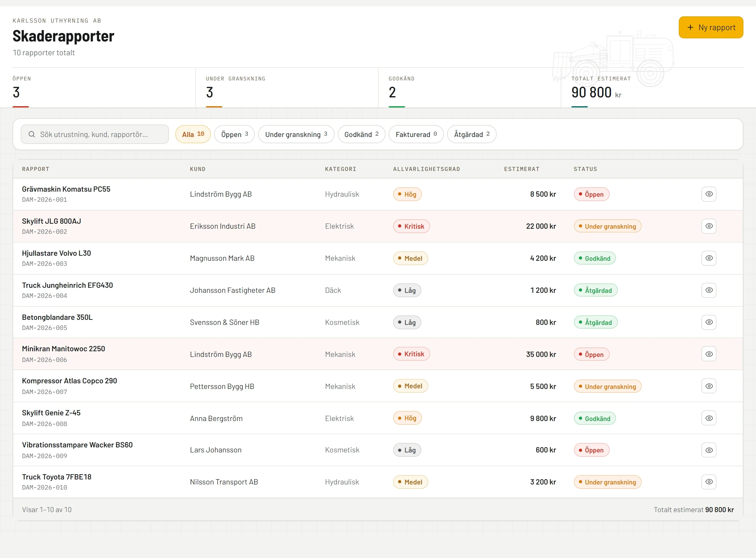Image resolution: width=756 pixels, height=558 pixels.
Task: Show only Godkänd reports
Action: point(361,134)
